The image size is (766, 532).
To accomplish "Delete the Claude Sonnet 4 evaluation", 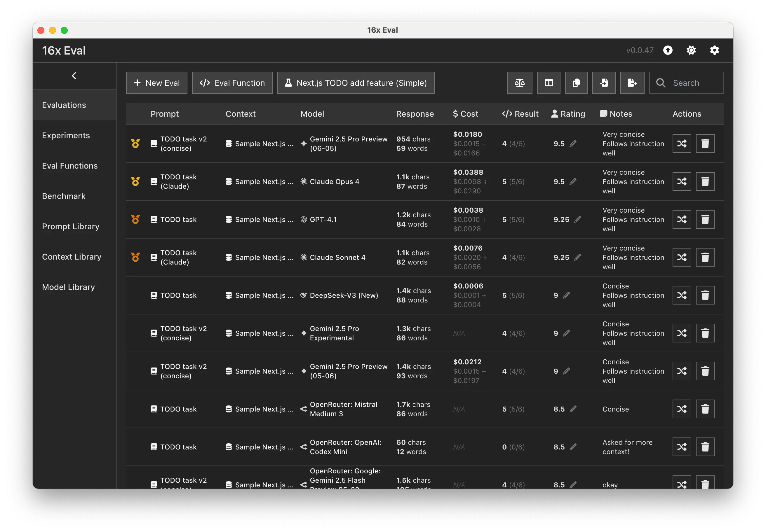I will (x=705, y=257).
